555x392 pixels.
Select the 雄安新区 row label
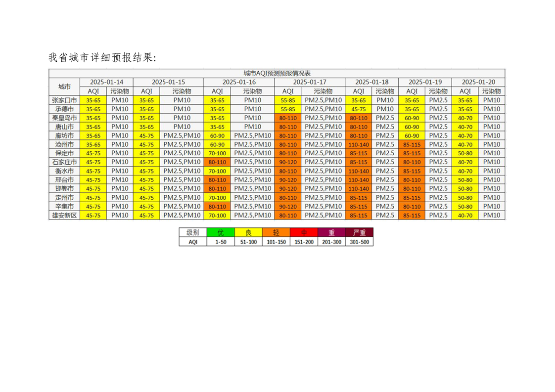click(64, 215)
